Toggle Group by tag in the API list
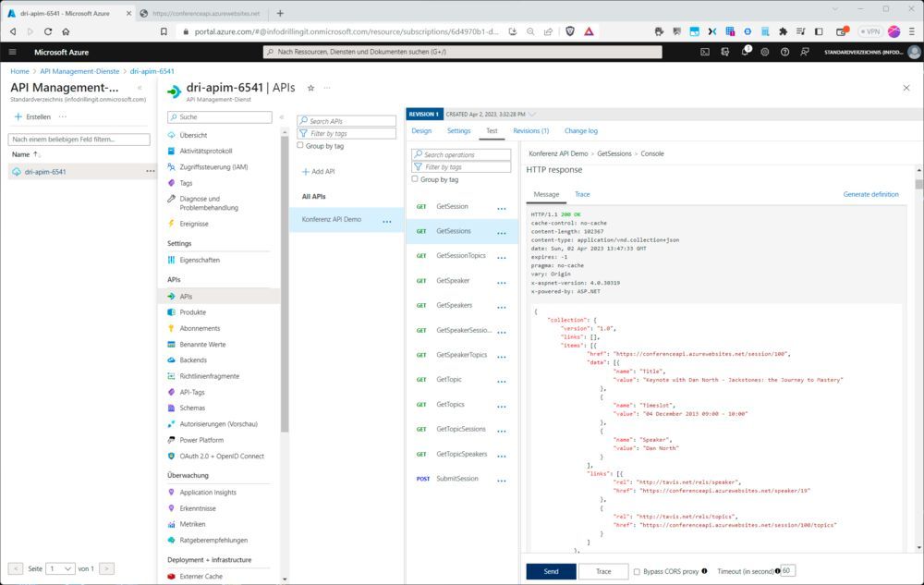 tap(300, 145)
